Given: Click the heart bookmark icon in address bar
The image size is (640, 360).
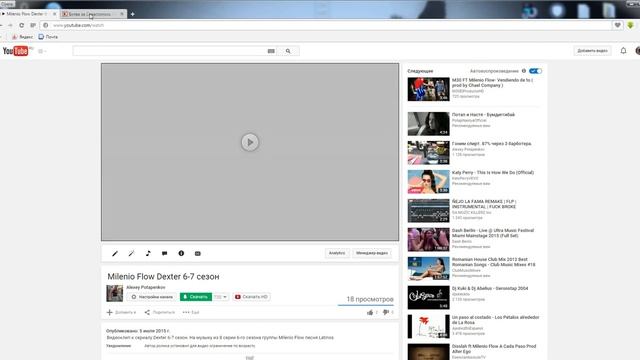Looking at the screenshot, I should (618, 25).
